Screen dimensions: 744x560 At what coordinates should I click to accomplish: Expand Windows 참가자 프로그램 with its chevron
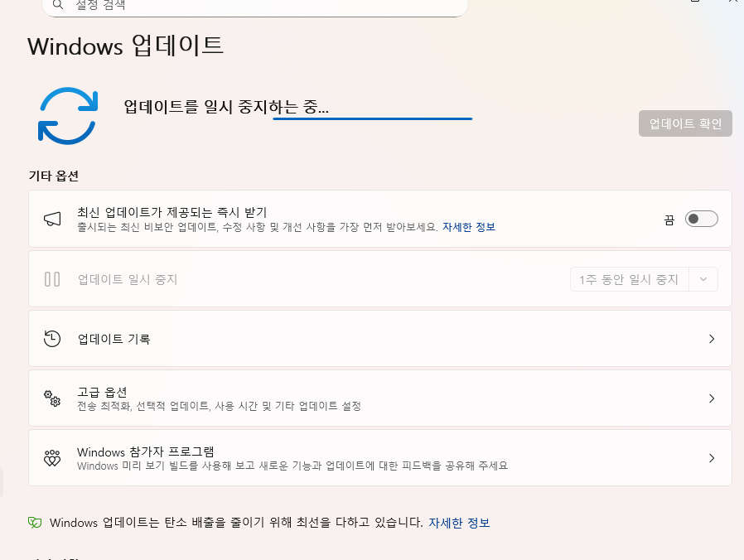(x=712, y=458)
